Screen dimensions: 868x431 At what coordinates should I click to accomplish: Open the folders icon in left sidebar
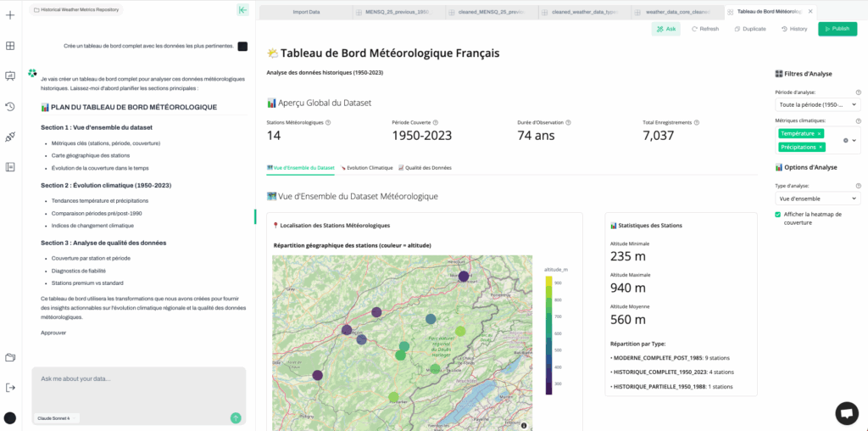coord(10,357)
